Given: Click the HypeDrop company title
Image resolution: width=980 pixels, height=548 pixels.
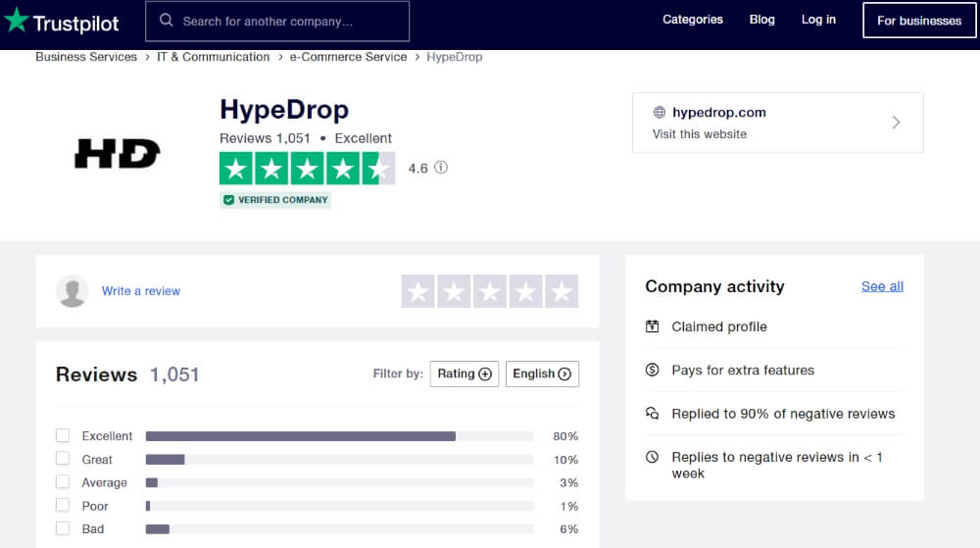Looking at the screenshot, I should 284,110.
